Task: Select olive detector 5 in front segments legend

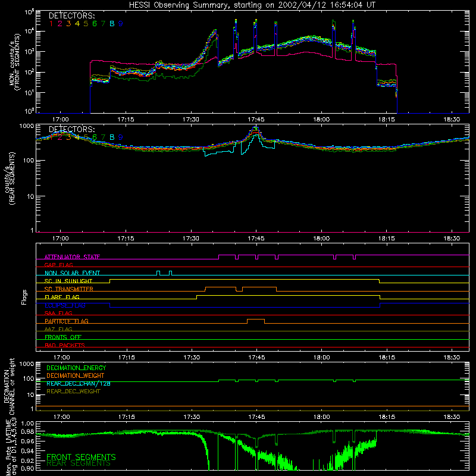Action: tap(86, 24)
